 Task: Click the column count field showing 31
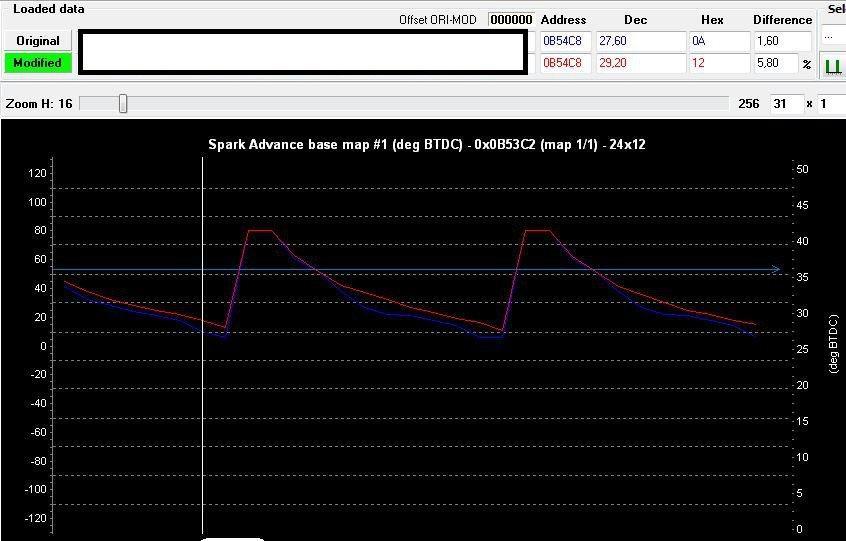click(x=787, y=104)
